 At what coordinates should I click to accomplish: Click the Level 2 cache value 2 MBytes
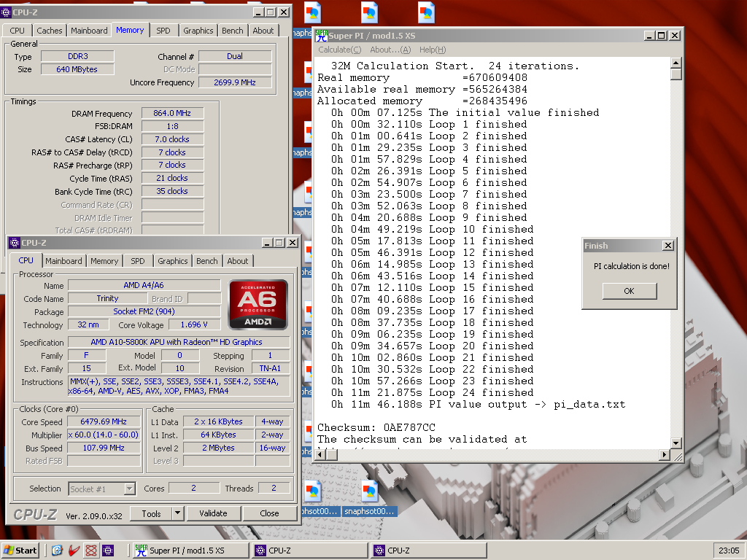coord(218,448)
